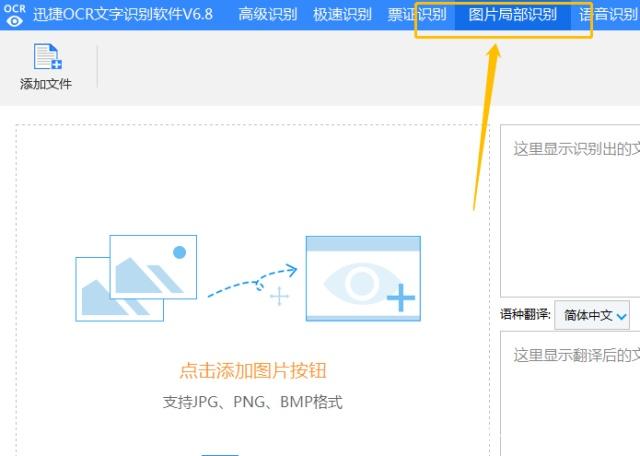The height and width of the screenshot is (456, 640).
Task: Switch to the 极速识别 tab
Action: click(342, 14)
